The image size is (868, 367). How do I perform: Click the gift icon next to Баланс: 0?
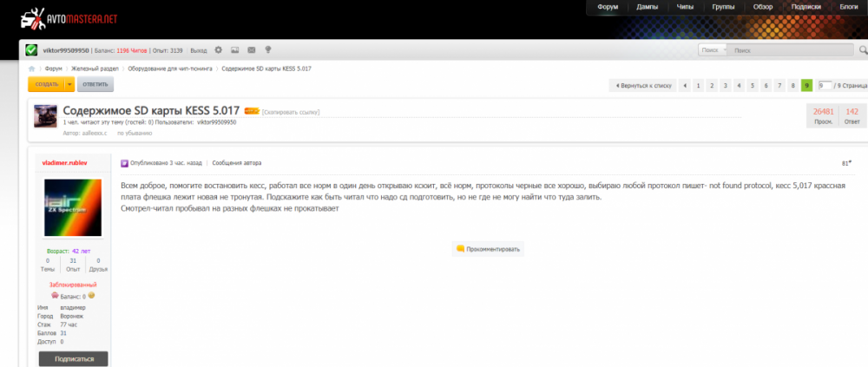(55, 295)
